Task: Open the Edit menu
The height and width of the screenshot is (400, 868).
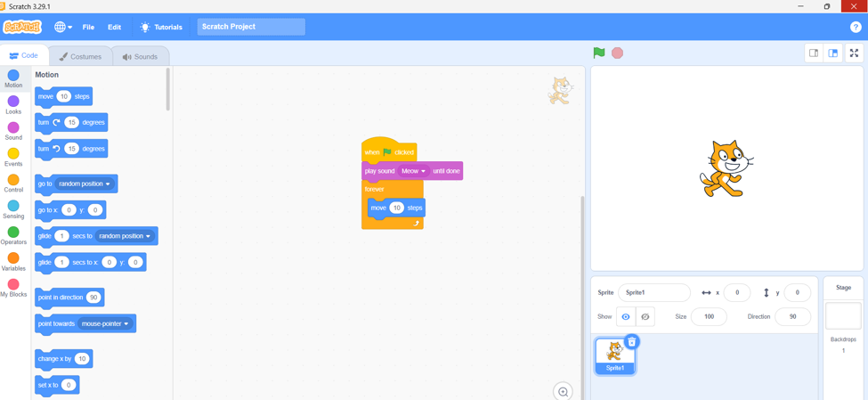Action: 115,27
